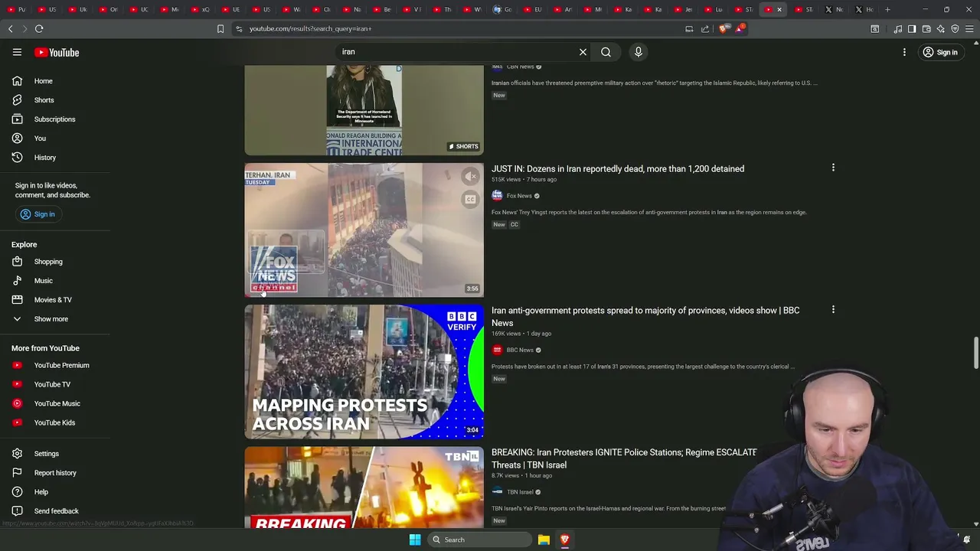Click the Brave Shields lion icon
This screenshot has width=980, height=551.
[x=724, y=29]
